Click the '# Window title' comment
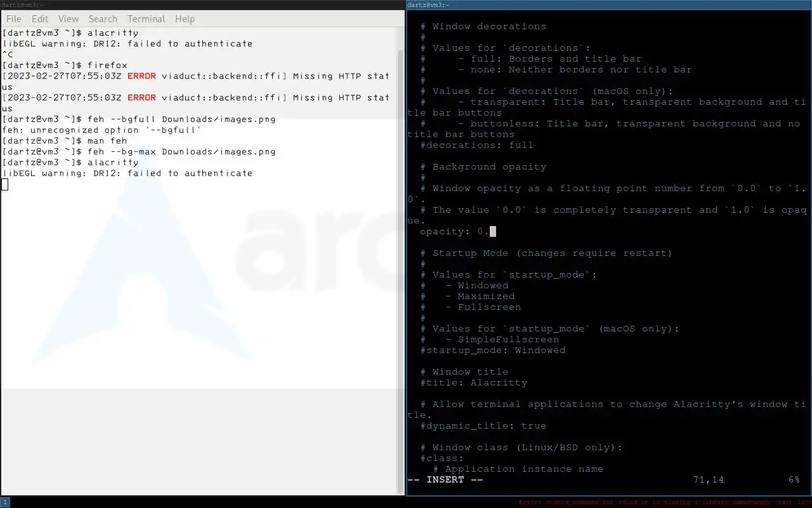This screenshot has width=812, height=508. coord(464,372)
